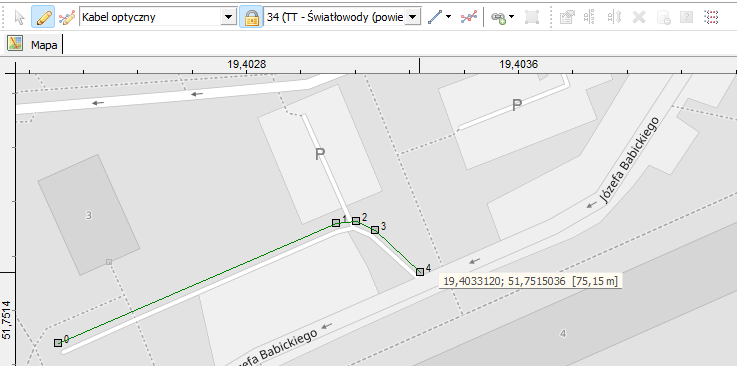Click the question mark help icon
This screenshot has height=366, width=737.
687,18
